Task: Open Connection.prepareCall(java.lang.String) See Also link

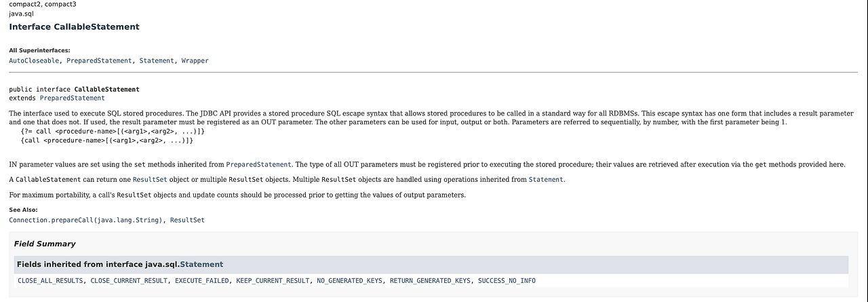Action: click(85, 221)
